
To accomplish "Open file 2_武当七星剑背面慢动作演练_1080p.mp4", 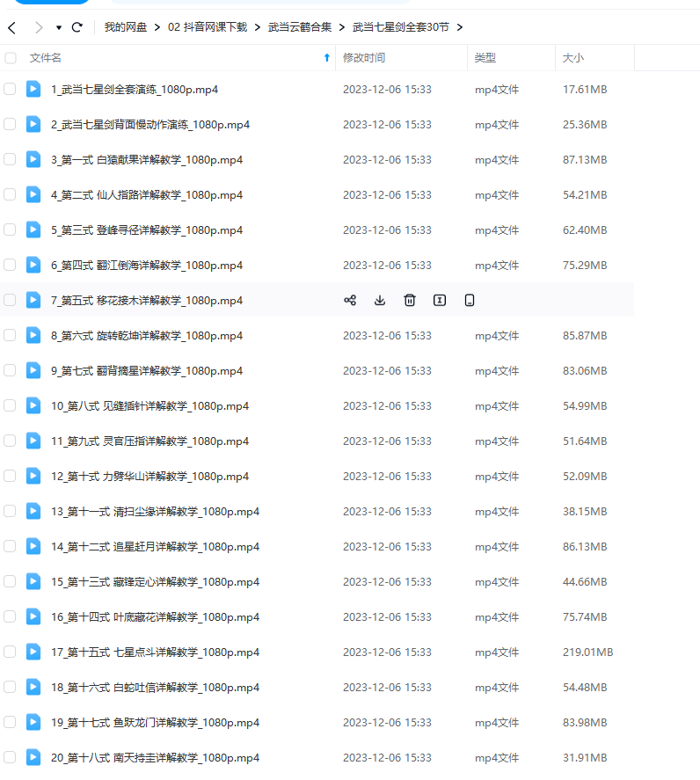I will click(x=150, y=124).
